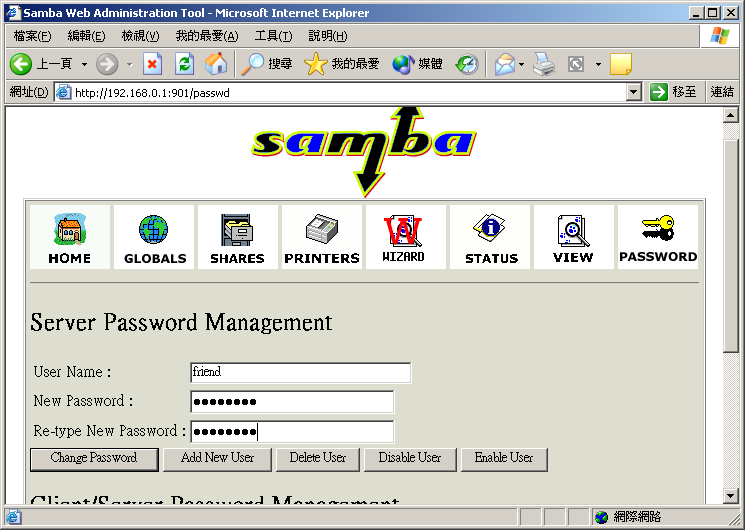Click the Change Password button
The image size is (745, 530).
[94, 458]
